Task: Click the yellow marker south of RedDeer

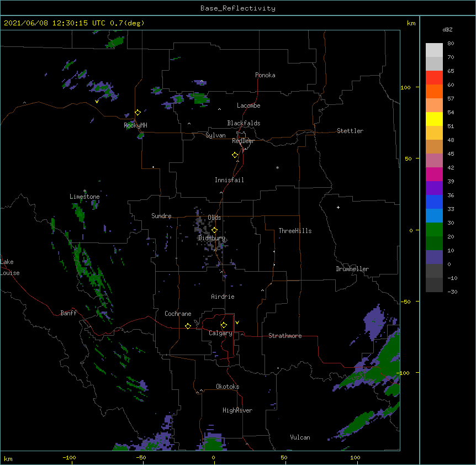Action: (235, 155)
